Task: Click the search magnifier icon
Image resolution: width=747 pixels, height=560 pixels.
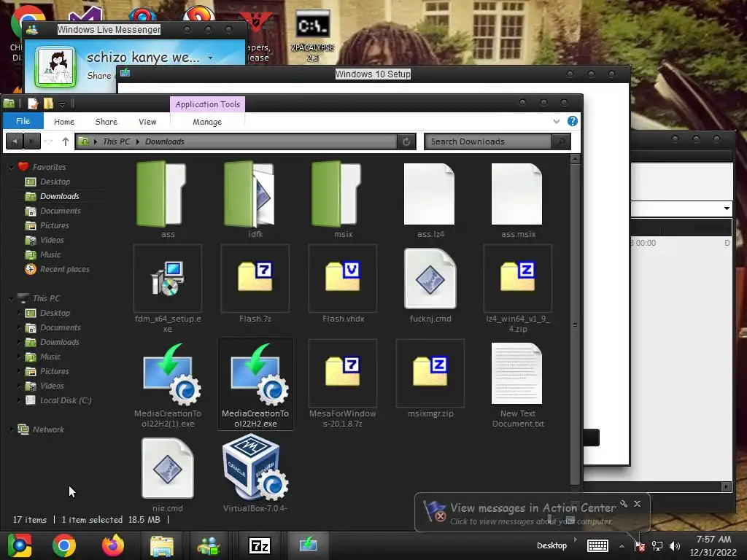Action: click(x=561, y=141)
